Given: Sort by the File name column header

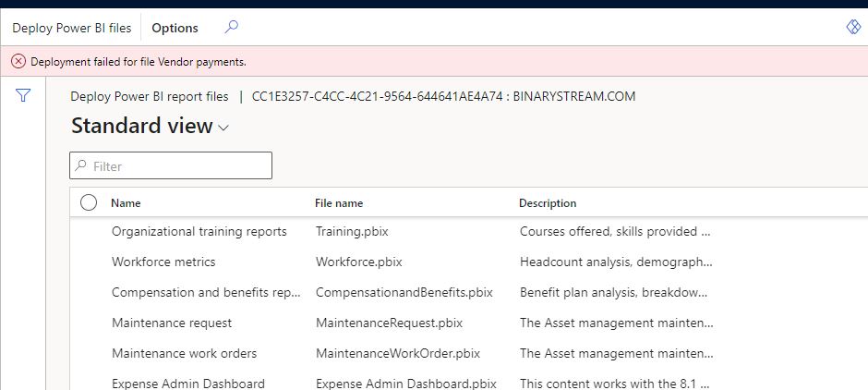Looking at the screenshot, I should point(339,203).
